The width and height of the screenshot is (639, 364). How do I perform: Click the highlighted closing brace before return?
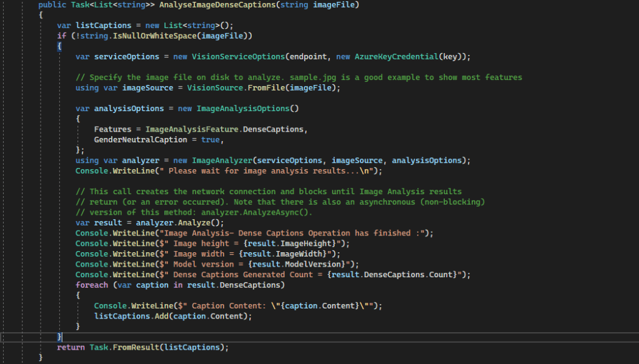tap(60, 337)
